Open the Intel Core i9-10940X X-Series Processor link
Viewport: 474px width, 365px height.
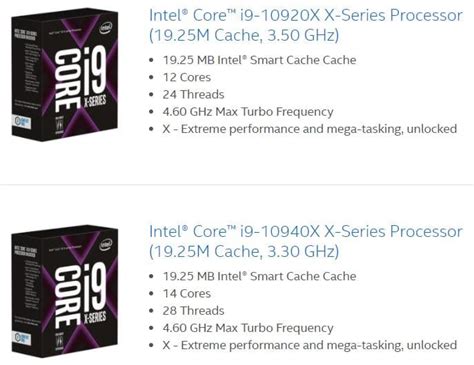coord(306,241)
